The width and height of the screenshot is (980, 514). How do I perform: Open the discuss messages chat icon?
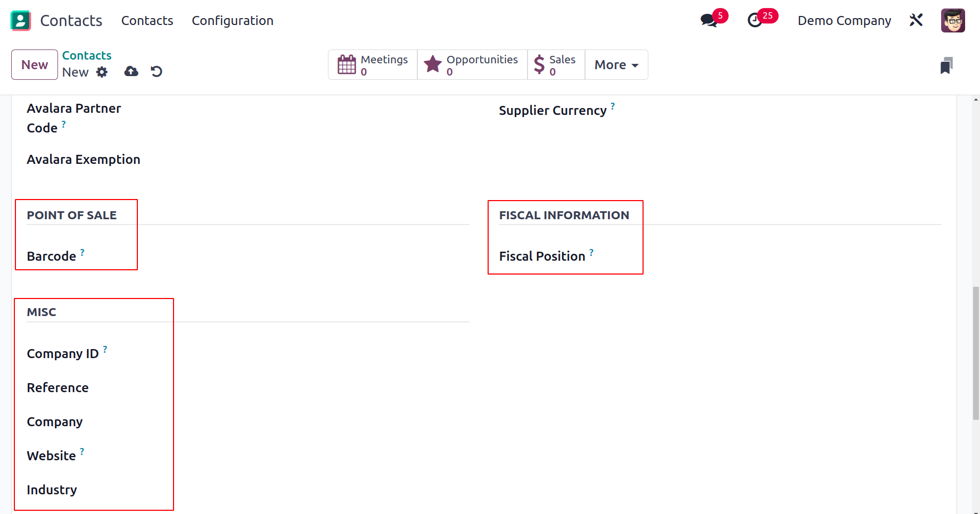tap(709, 21)
